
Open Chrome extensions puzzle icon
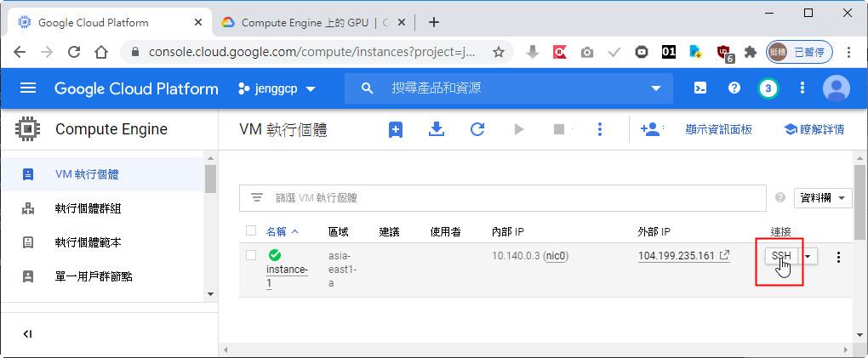[x=750, y=52]
